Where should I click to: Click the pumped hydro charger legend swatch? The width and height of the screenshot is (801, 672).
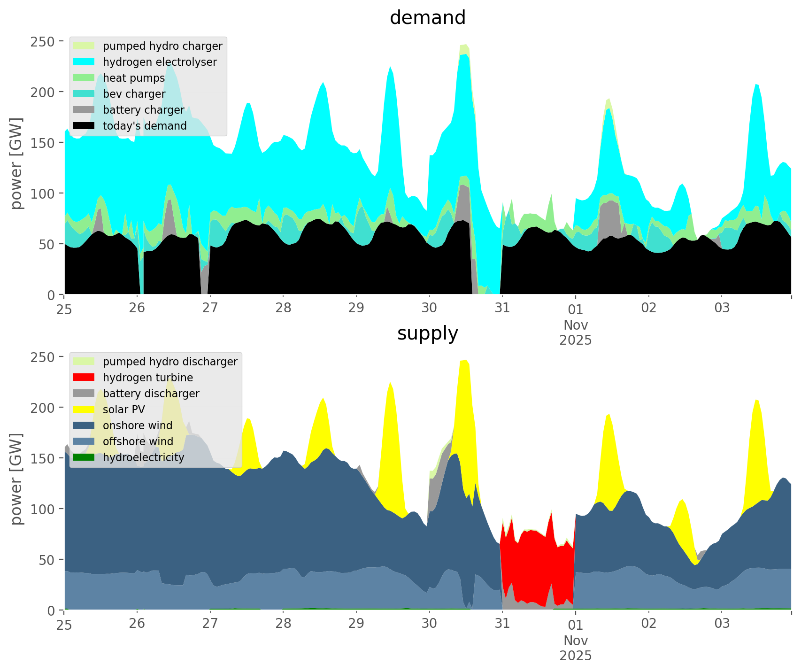(x=84, y=46)
